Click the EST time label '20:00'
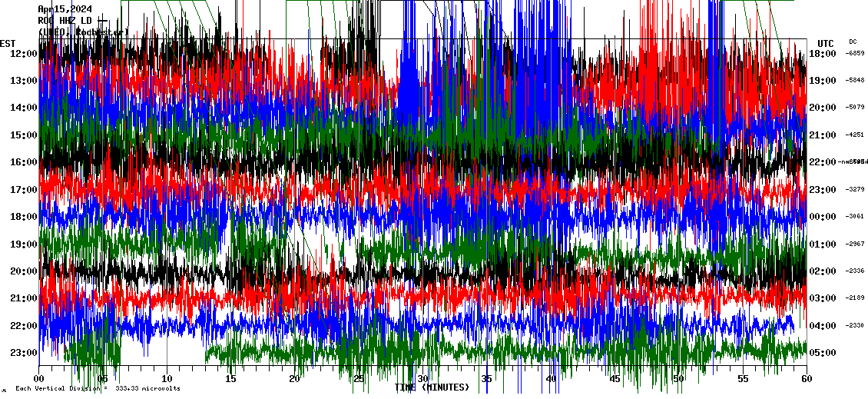The image size is (868, 399). (x=23, y=271)
